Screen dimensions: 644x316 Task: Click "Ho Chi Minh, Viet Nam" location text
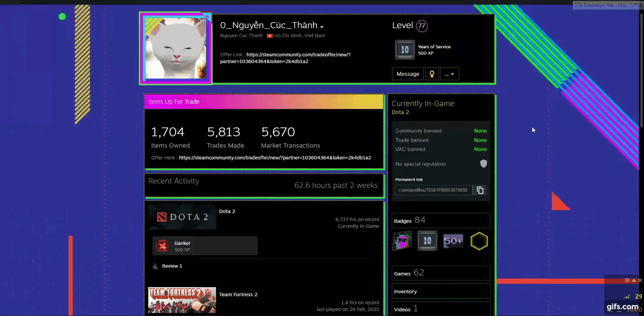(x=300, y=36)
